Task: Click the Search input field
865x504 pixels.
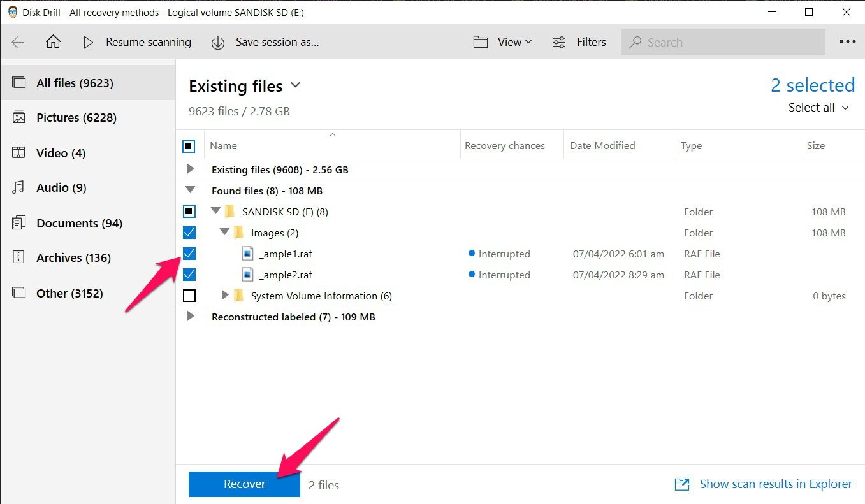Action: pos(723,42)
